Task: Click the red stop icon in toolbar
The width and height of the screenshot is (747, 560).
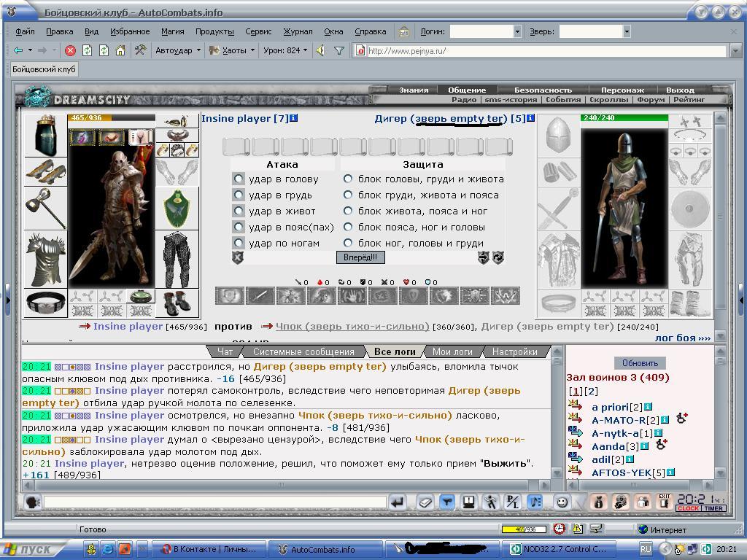Action: (71, 50)
